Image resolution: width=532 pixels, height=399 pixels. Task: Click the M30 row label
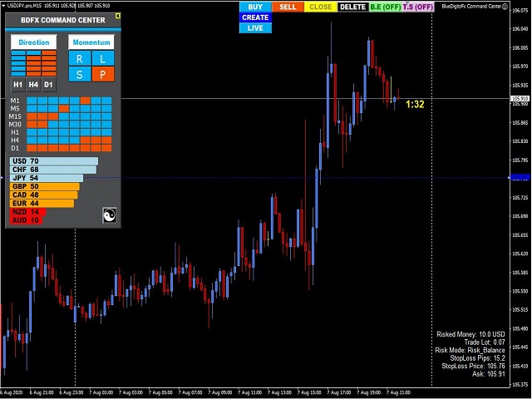(x=15, y=124)
